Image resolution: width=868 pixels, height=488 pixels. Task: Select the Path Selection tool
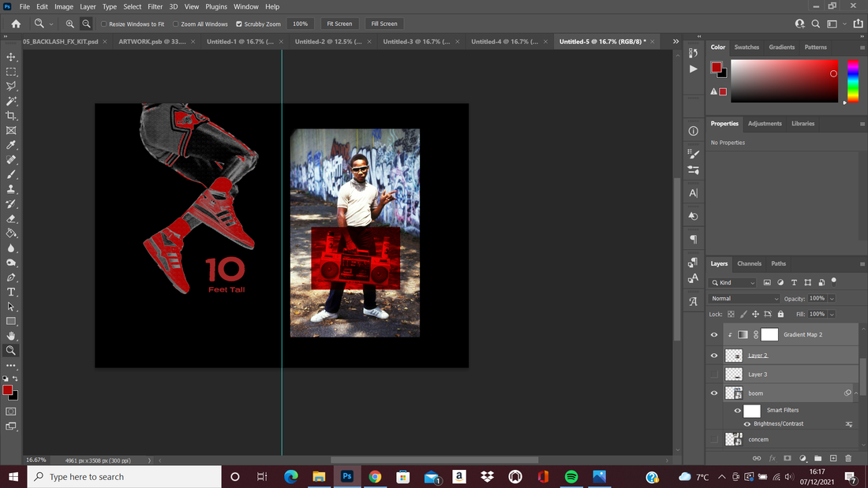(11, 307)
